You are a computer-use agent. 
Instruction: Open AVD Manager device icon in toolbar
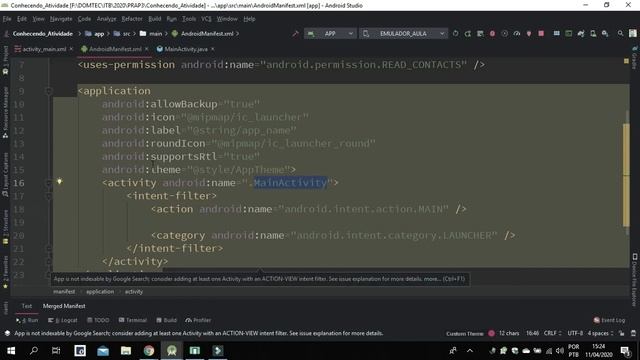tap(593, 33)
